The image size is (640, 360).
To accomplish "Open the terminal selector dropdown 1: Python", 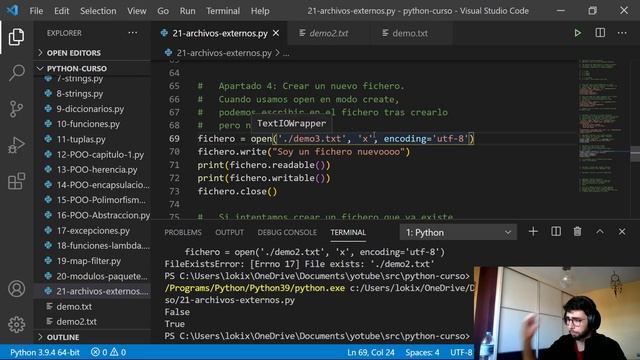I will coord(458,232).
